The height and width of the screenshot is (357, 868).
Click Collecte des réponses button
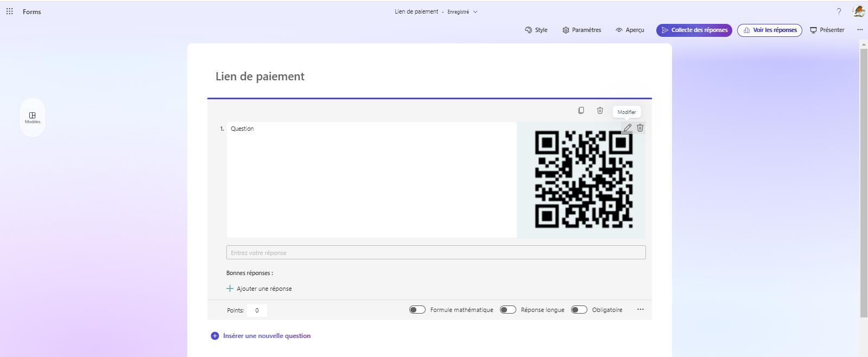(694, 30)
